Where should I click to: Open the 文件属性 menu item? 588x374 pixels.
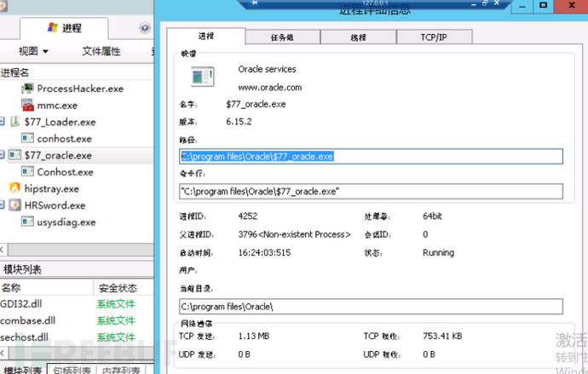(101, 51)
